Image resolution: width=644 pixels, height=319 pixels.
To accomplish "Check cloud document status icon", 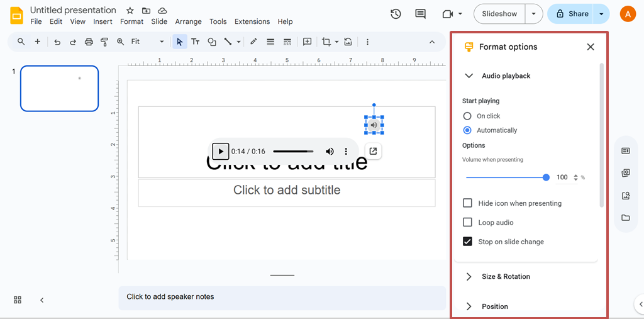I will point(163,11).
